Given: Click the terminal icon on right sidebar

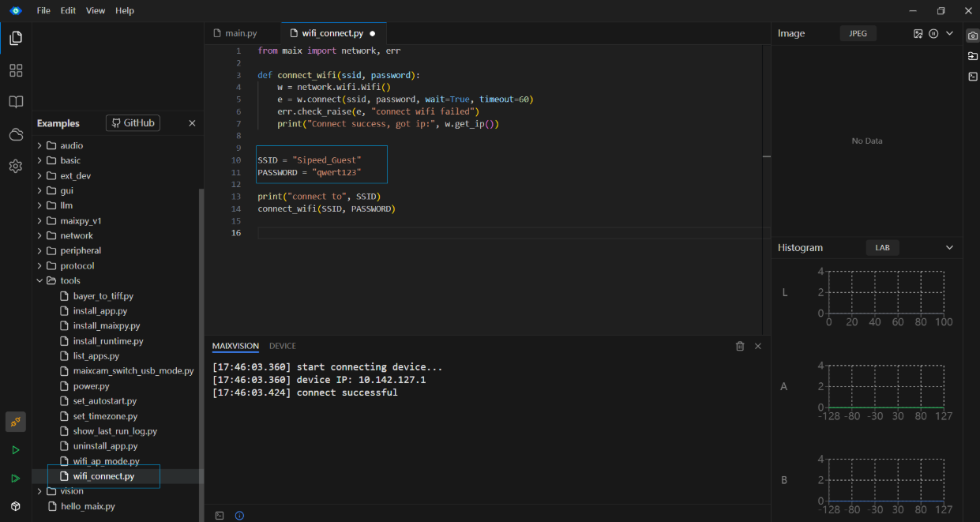Looking at the screenshot, I should pyautogui.click(x=973, y=77).
